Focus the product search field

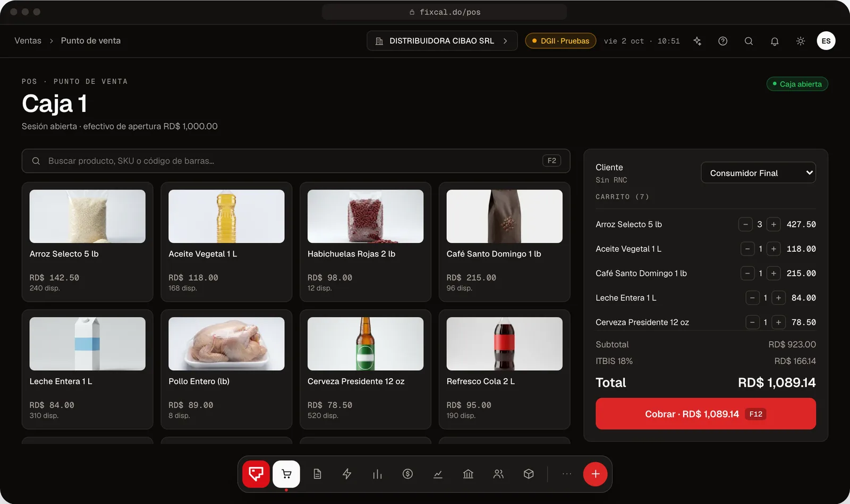click(x=296, y=161)
